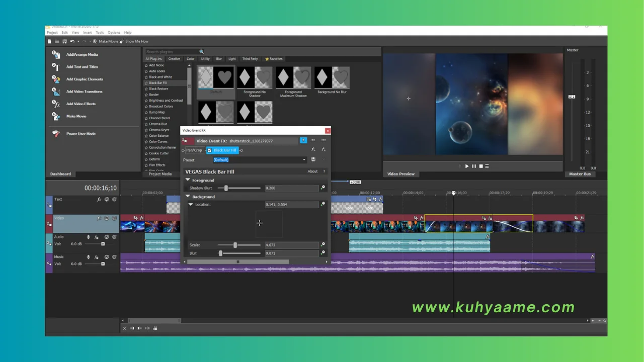Click the Stop button in Video Preview
Image resolution: width=644 pixels, height=362 pixels.
coord(480,166)
